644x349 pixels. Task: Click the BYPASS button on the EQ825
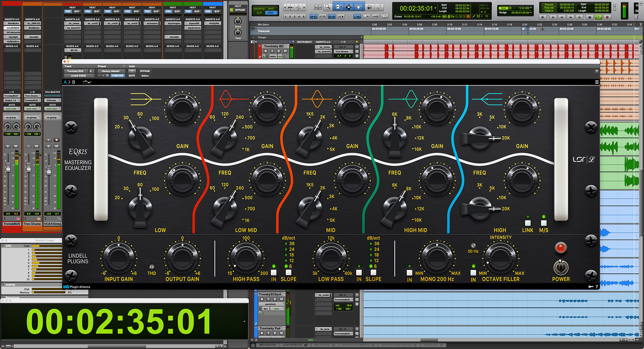pos(145,71)
